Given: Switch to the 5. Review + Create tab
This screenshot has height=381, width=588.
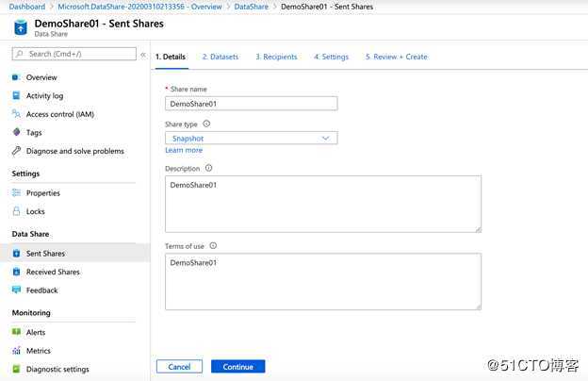Looking at the screenshot, I should [x=397, y=58].
